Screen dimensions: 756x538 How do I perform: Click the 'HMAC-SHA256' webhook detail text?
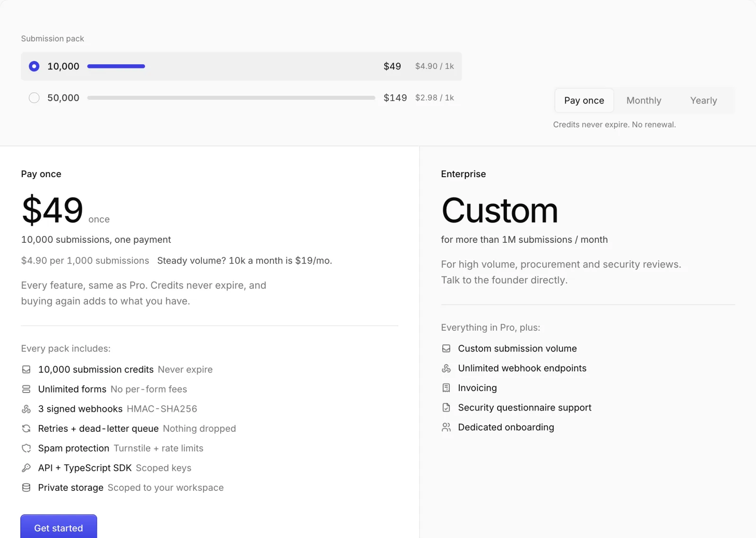(162, 409)
